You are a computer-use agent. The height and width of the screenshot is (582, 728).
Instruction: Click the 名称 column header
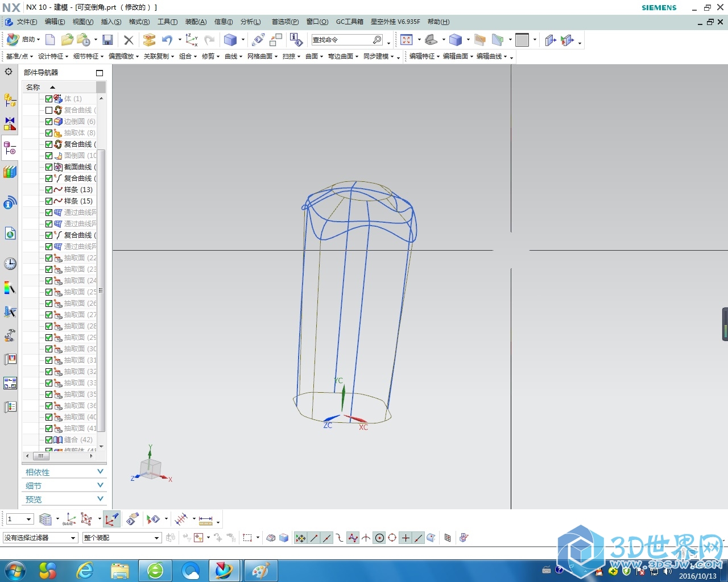click(59, 87)
